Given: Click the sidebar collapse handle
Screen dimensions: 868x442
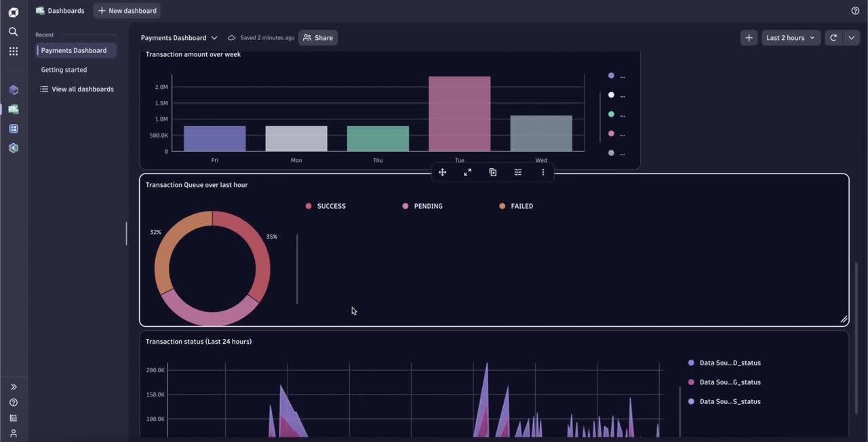Looking at the screenshot, I should (x=126, y=234).
